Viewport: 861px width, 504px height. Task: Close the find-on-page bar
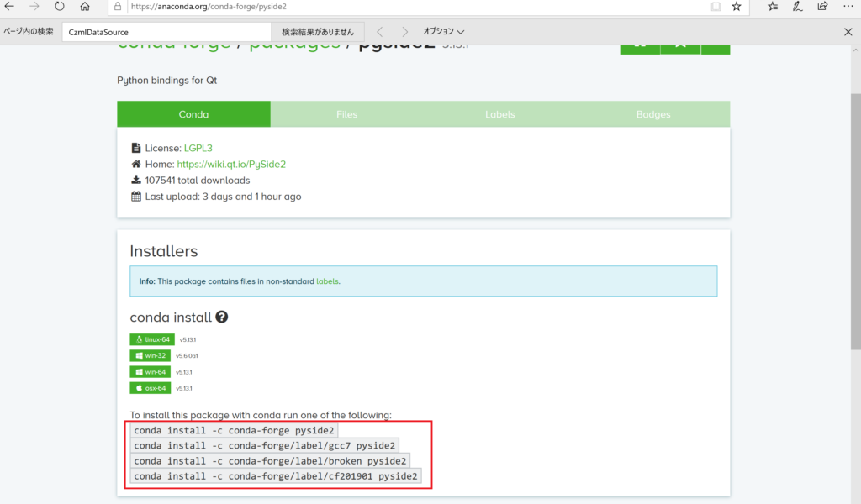point(848,32)
